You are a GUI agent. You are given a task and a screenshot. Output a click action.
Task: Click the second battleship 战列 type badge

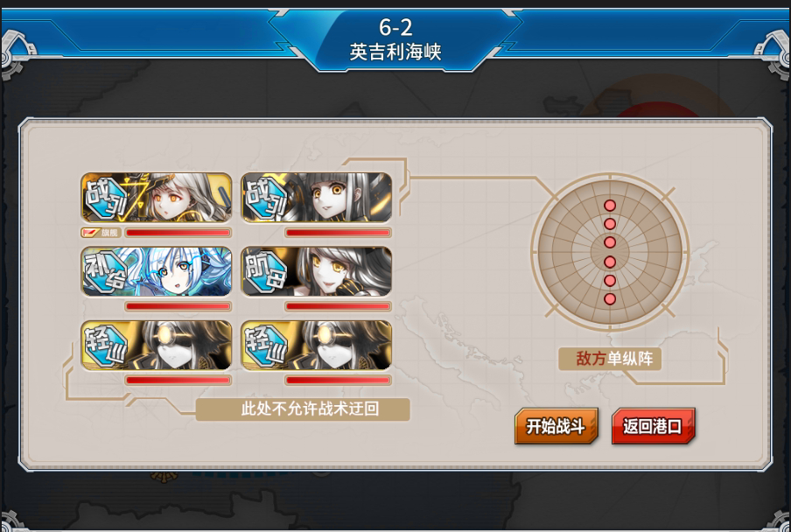coord(266,198)
